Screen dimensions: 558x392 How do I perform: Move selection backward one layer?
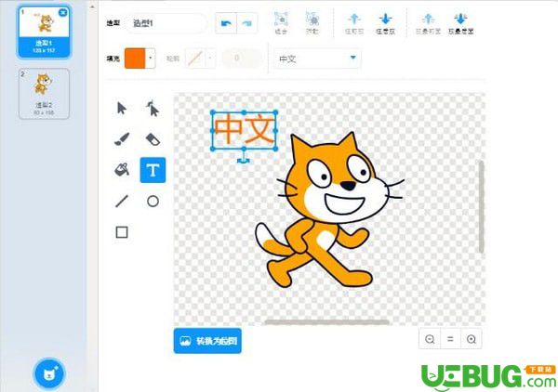coord(385,23)
